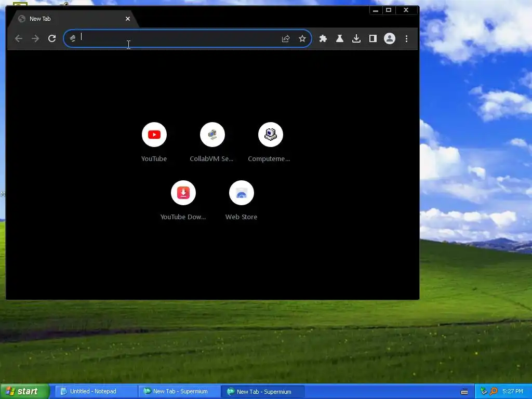Image resolution: width=532 pixels, height=399 pixels.
Task: Open the Windows Start menu
Action: [x=24, y=392]
